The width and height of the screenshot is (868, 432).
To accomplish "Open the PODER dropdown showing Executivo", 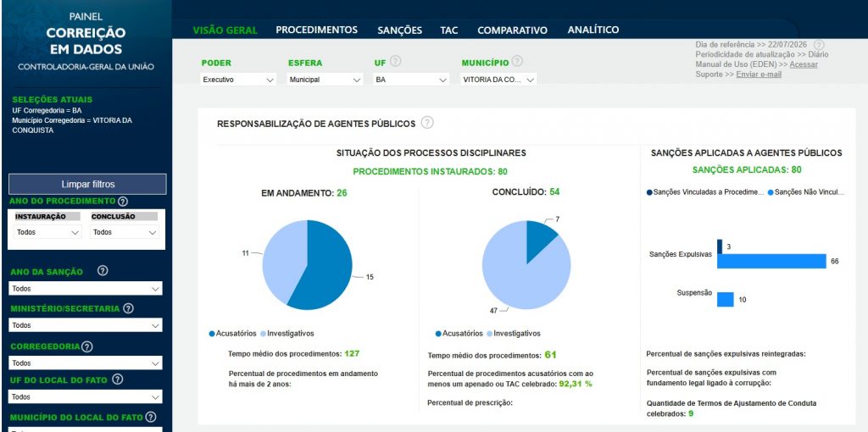I will pyautogui.click(x=238, y=80).
